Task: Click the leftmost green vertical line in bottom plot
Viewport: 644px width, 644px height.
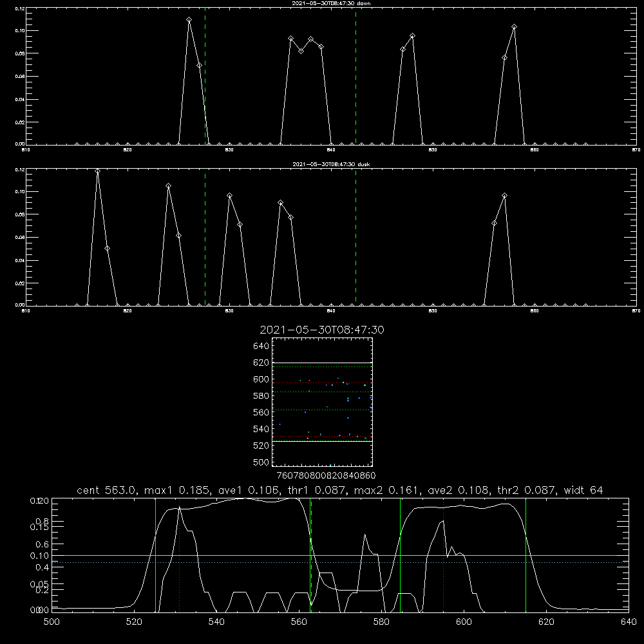Action: pyautogui.click(x=155, y=555)
